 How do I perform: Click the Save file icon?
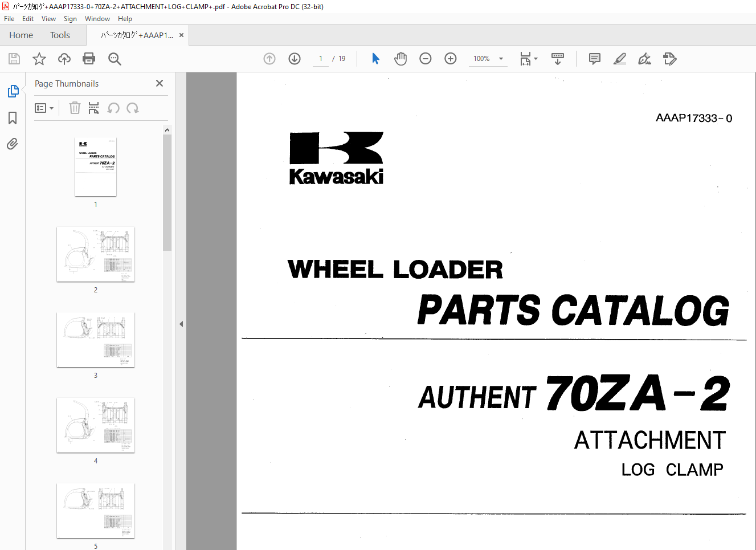click(x=14, y=59)
